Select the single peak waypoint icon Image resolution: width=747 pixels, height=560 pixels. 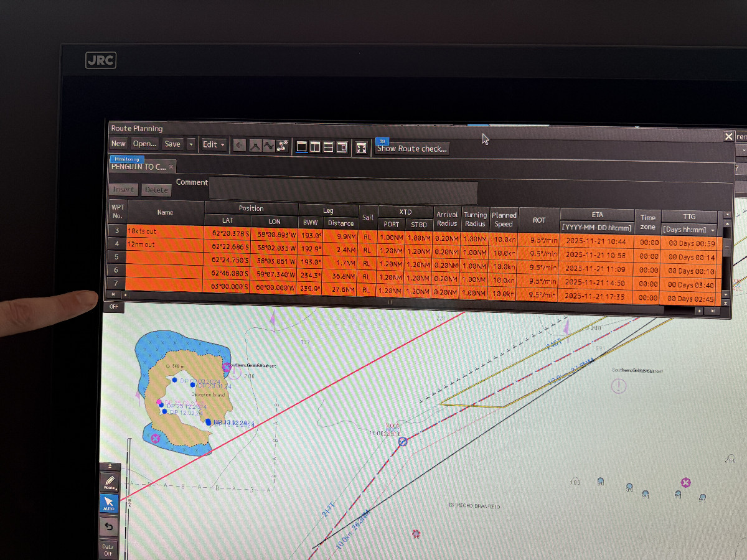tap(255, 146)
